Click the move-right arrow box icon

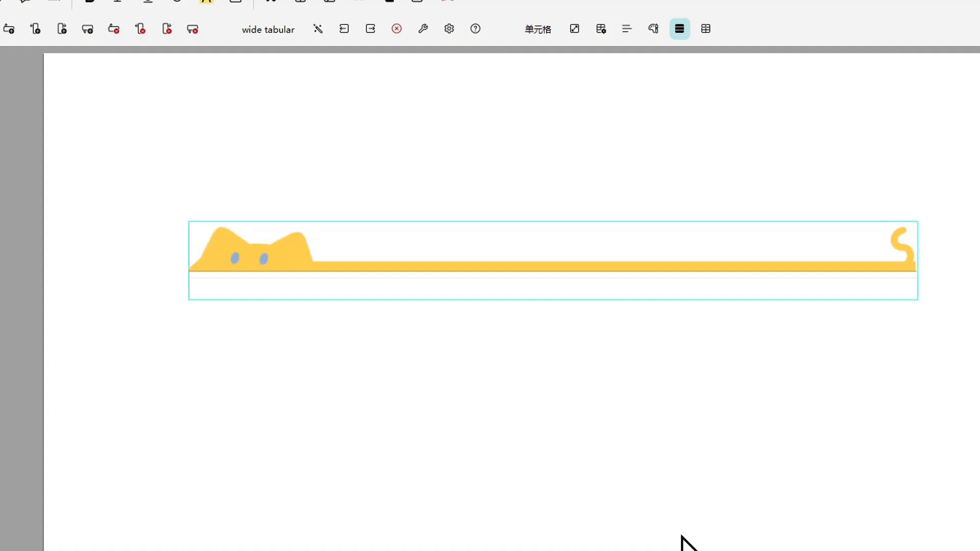tap(371, 29)
